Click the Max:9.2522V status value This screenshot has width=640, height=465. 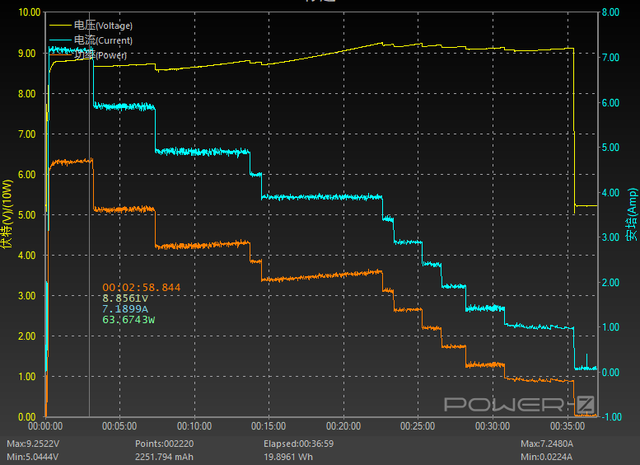33,443
